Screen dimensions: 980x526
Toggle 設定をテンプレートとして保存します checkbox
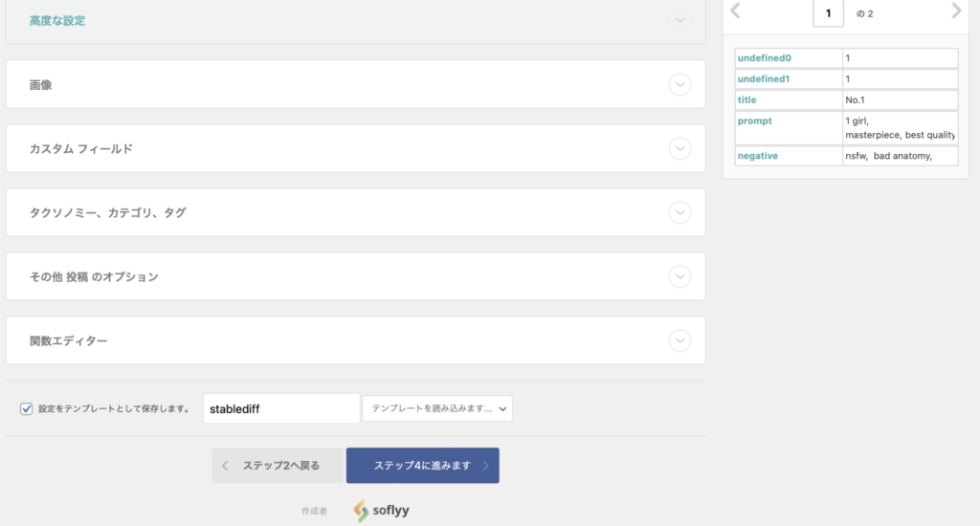27,409
